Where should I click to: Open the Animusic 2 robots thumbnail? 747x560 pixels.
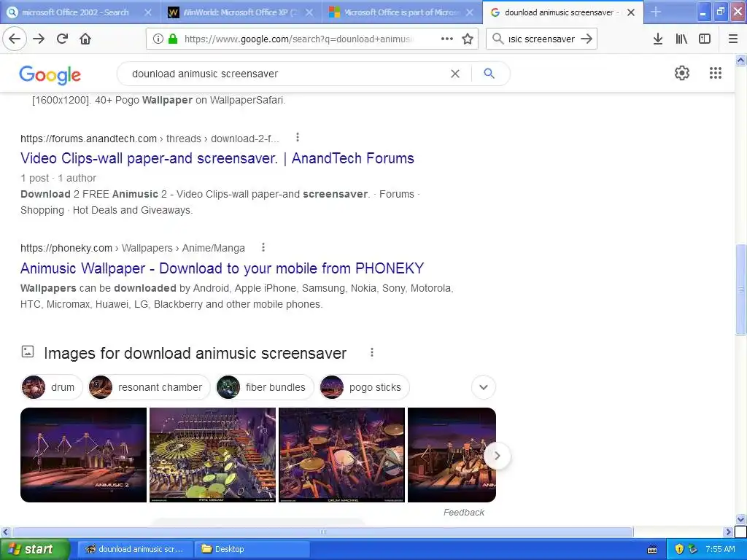coord(83,455)
